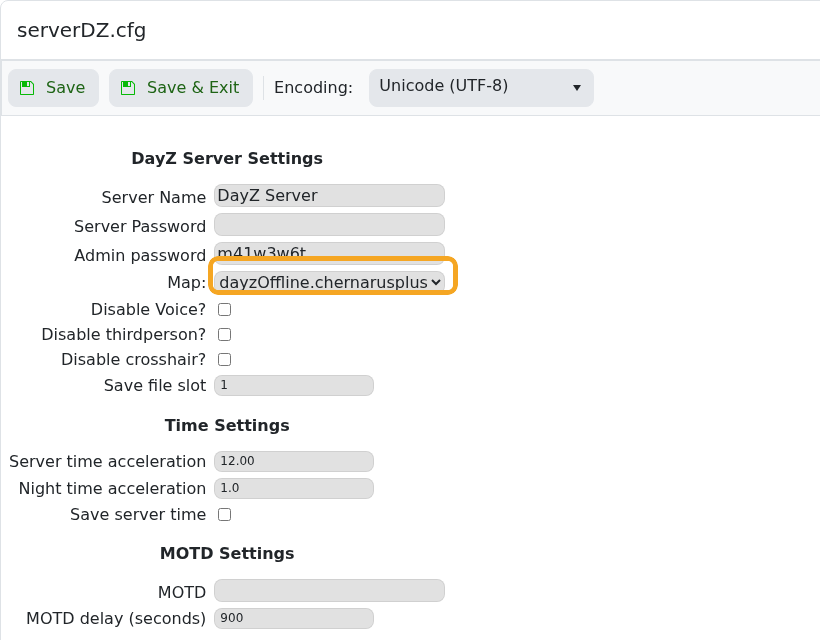Click the Save server time label
The image size is (820, 640).
pyautogui.click(x=138, y=515)
